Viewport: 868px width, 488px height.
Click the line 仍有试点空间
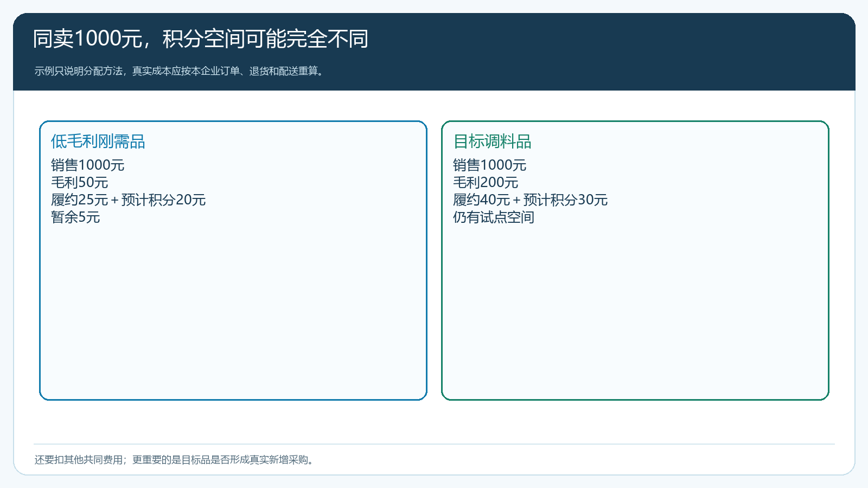[x=494, y=217]
